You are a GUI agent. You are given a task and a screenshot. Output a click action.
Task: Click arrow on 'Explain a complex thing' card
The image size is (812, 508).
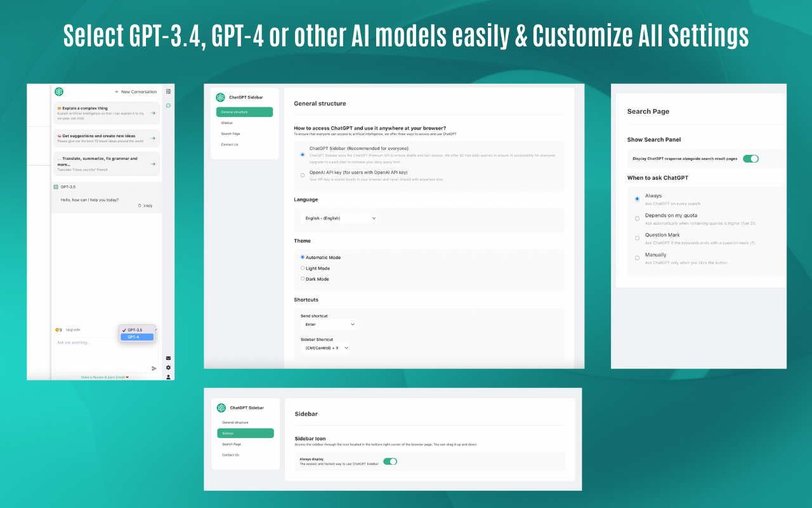click(153, 113)
